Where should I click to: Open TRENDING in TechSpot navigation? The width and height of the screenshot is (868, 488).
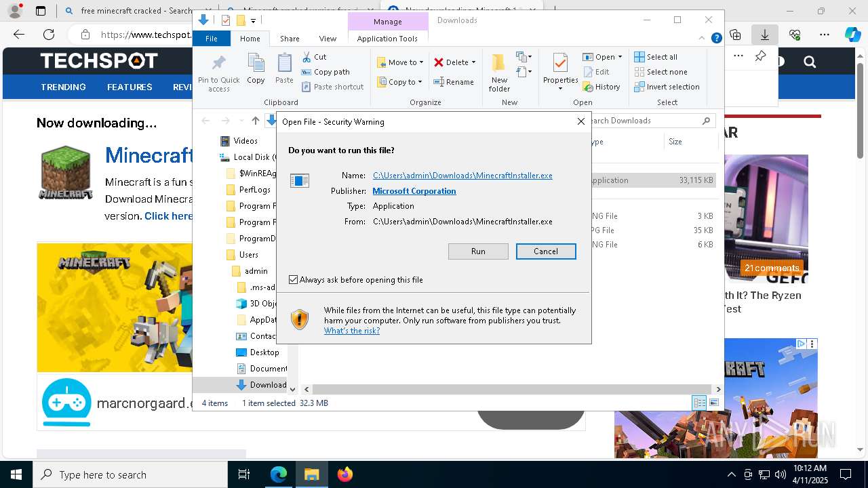click(63, 87)
